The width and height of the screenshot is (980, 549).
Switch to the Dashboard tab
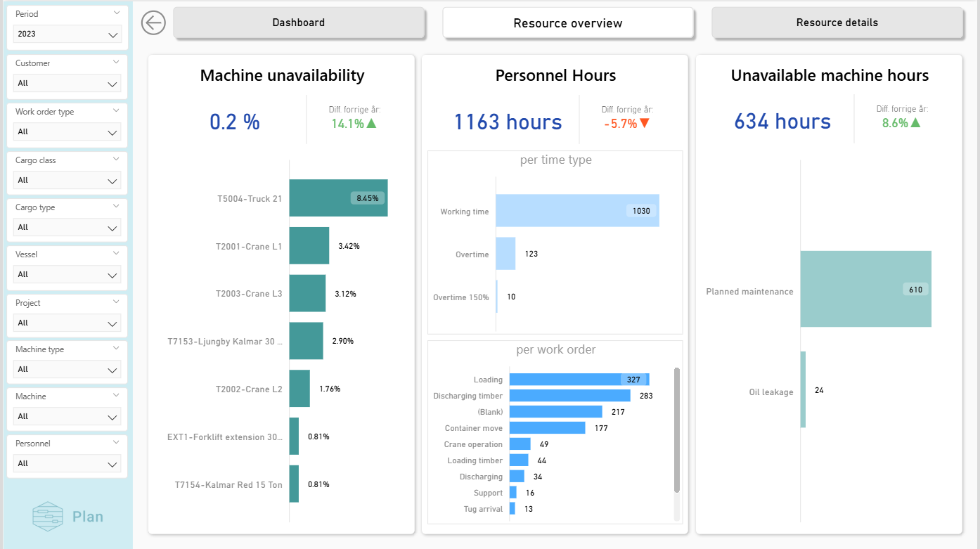coord(299,22)
